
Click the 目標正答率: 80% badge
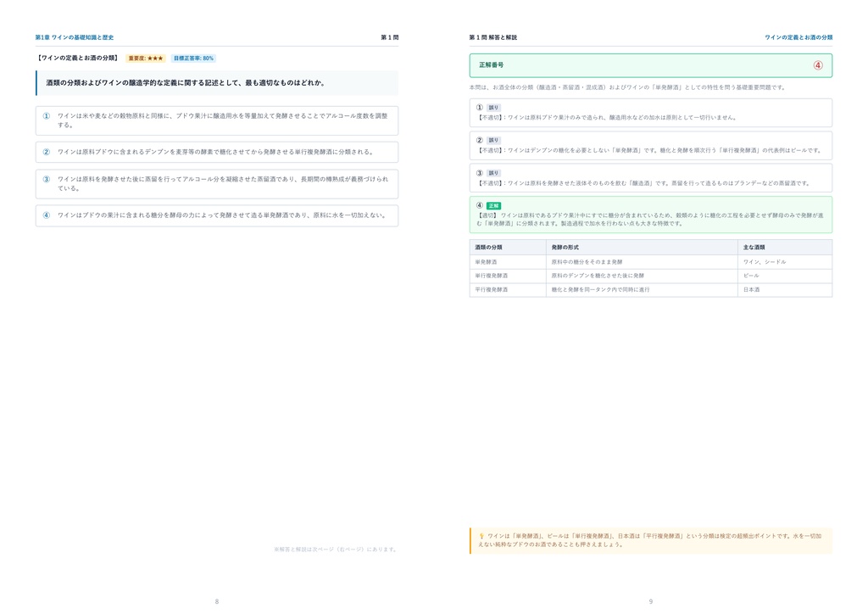193,59
